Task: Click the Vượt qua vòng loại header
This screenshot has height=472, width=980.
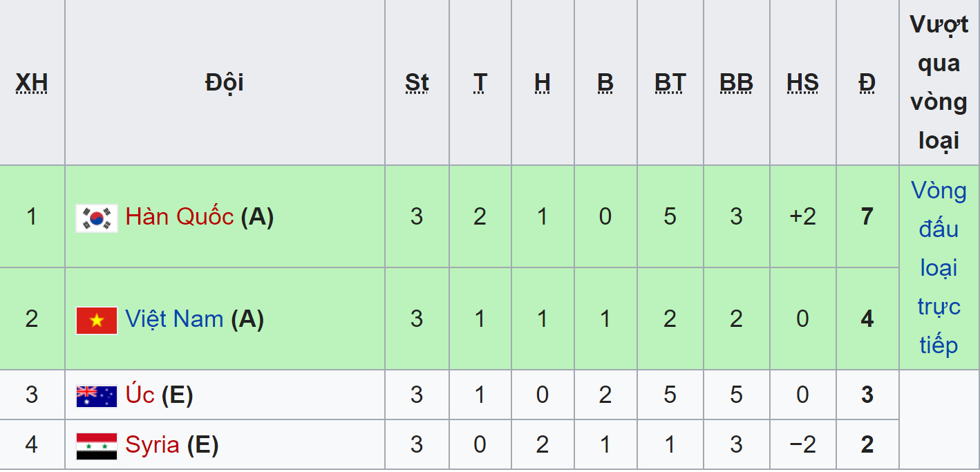Action: [939, 82]
